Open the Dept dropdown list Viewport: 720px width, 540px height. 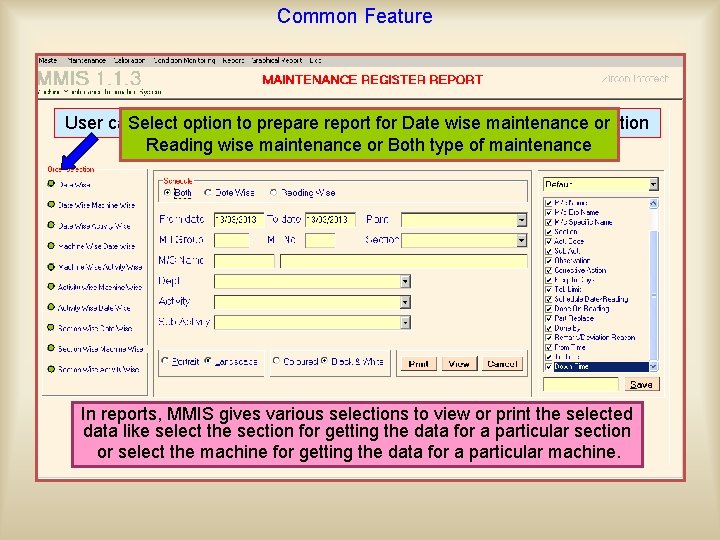click(405, 281)
